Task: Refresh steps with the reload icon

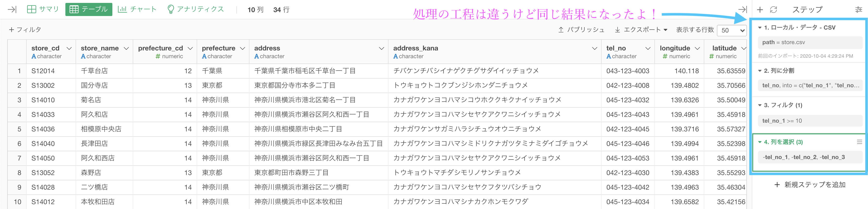Action: (773, 9)
